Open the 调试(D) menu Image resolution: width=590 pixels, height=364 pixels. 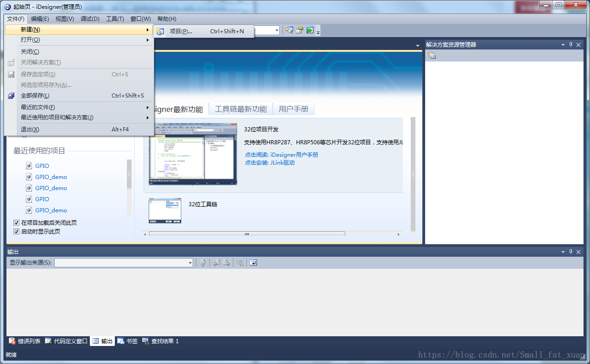90,19
